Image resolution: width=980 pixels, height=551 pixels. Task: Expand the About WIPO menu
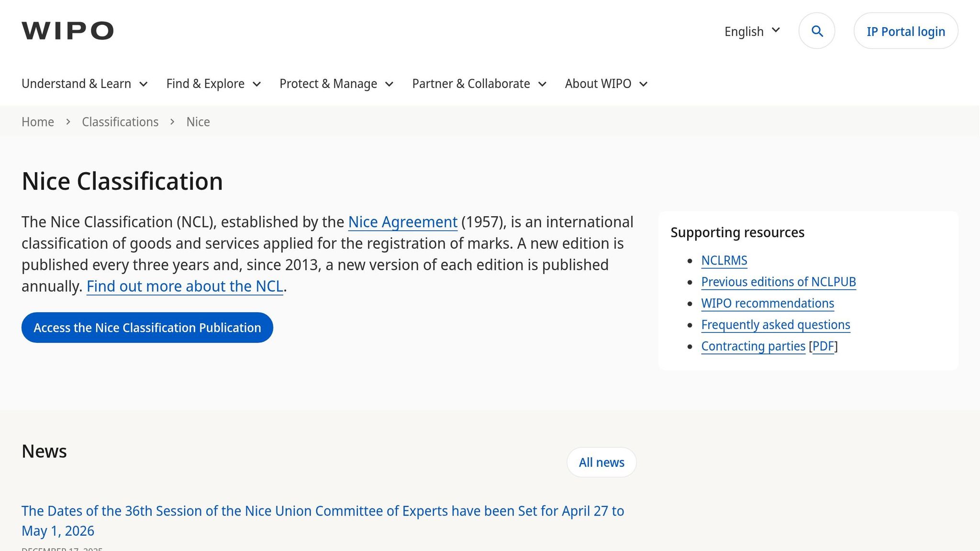pos(606,84)
